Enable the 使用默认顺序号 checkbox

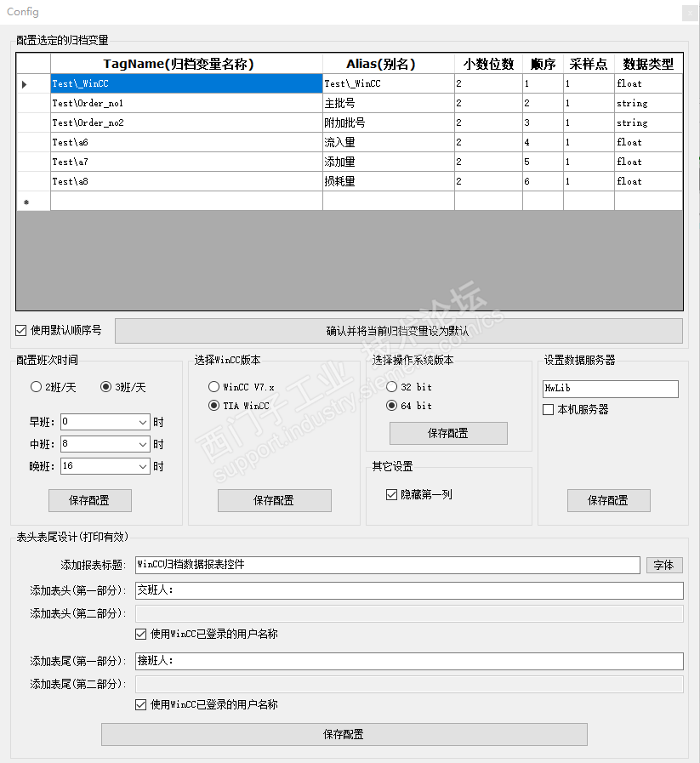point(20,331)
